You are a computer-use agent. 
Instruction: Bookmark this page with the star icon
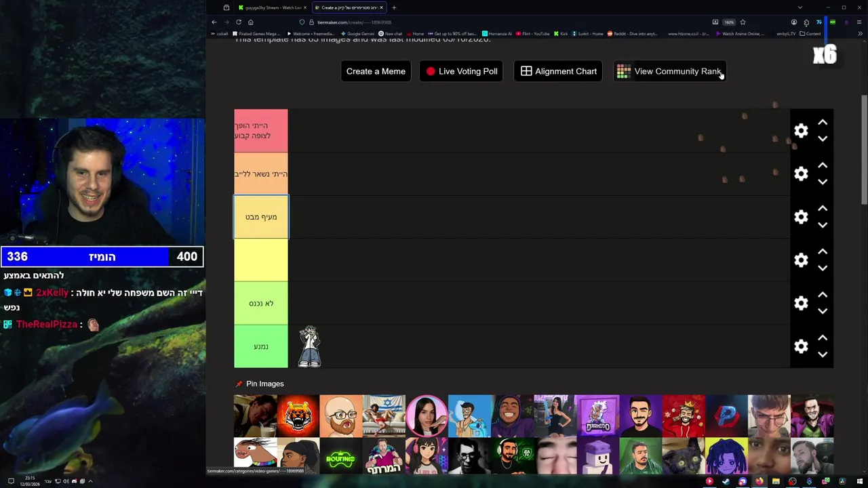743,22
